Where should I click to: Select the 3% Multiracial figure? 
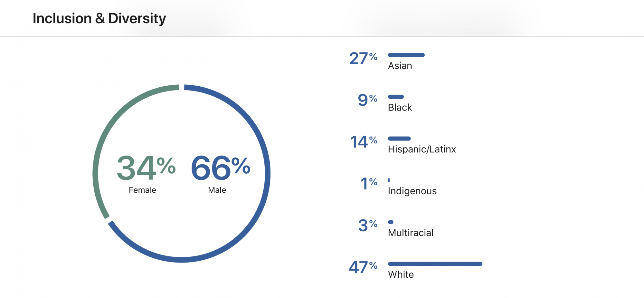point(368,225)
